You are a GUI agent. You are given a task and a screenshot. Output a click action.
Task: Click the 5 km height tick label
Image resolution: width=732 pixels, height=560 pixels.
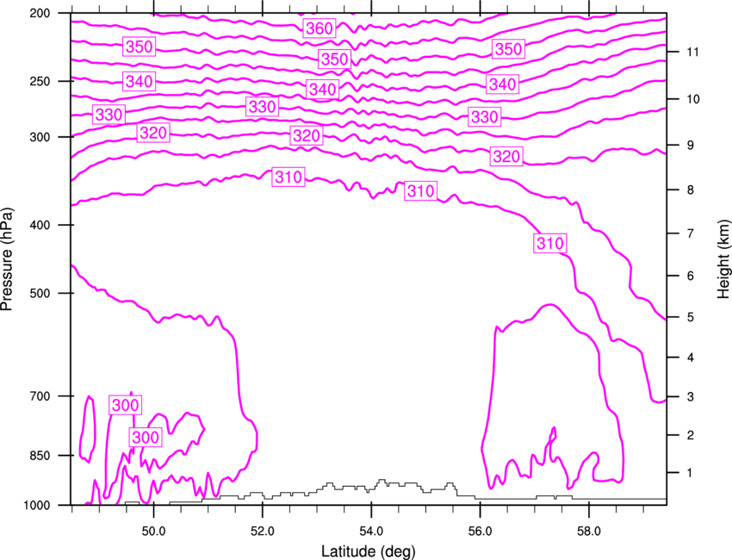(x=691, y=318)
